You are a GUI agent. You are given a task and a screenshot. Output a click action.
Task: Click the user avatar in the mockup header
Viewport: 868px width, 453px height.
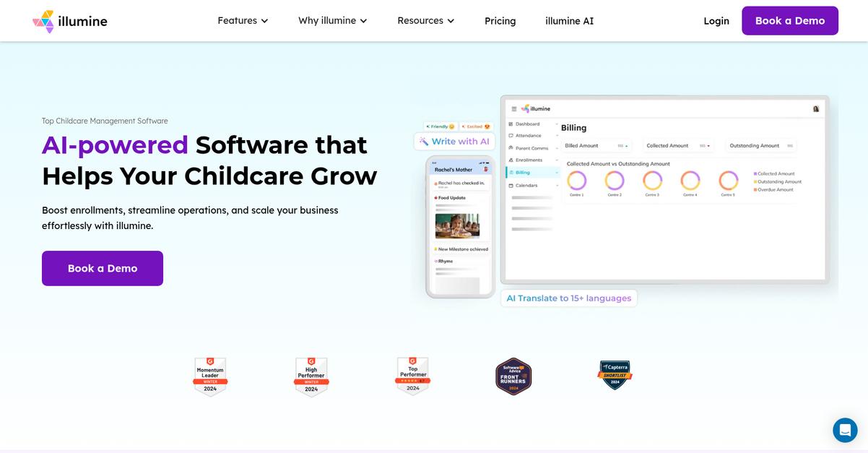(x=816, y=109)
